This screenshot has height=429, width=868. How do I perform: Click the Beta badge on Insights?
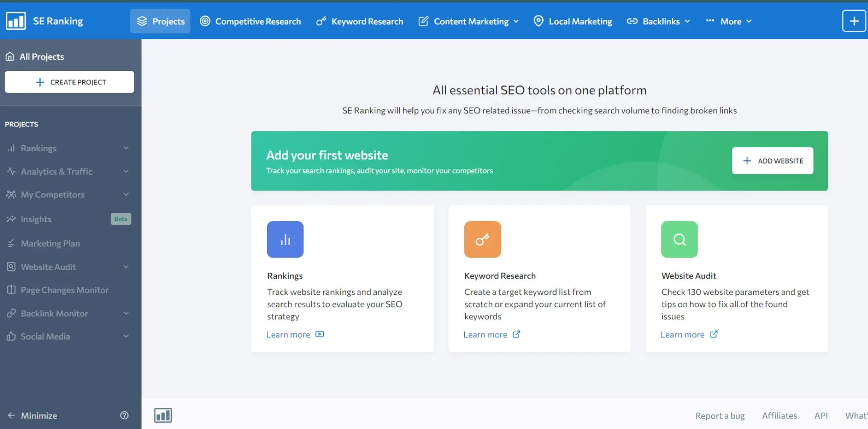(x=121, y=219)
